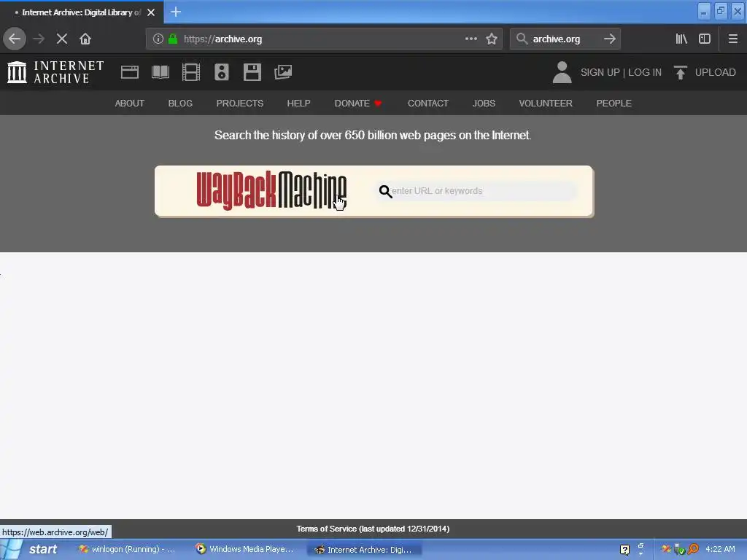
Task: Click the browser search box
Action: tap(565, 39)
